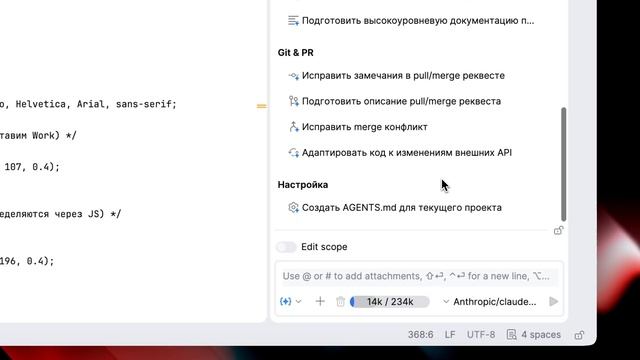Click the trash icon to clear context
This screenshot has height=360, width=640.
(x=340, y=302)
